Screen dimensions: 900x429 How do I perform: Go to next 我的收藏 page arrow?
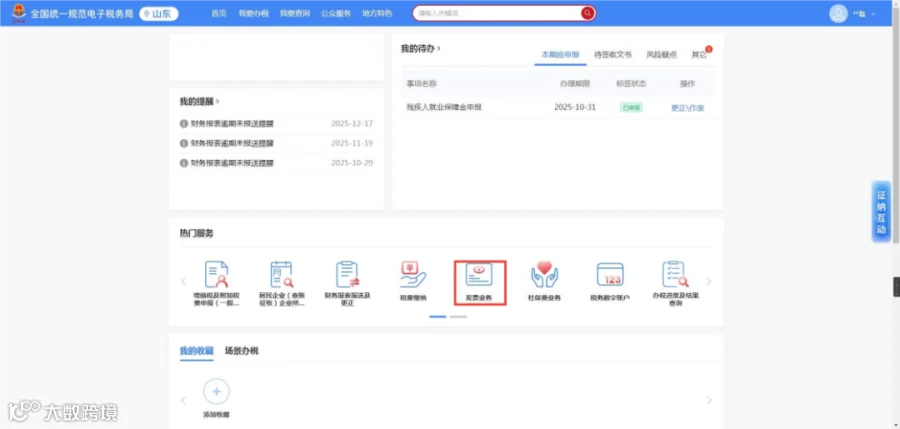[709, 400]
